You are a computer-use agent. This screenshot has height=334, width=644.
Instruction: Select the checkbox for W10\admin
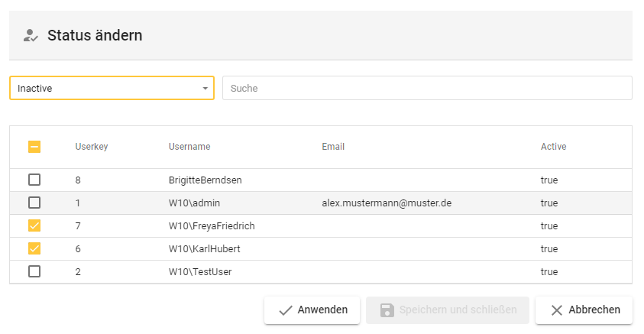[34, 203]
